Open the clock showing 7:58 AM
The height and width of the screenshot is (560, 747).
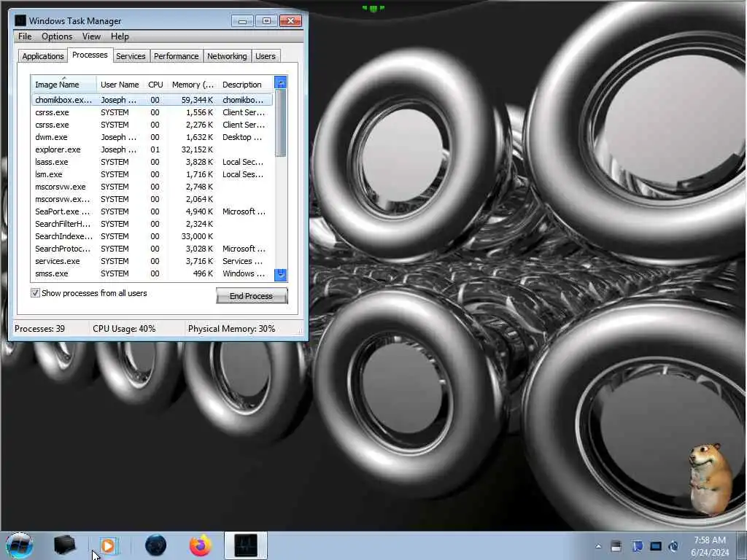pyautogui.click(x=710, y=546)
